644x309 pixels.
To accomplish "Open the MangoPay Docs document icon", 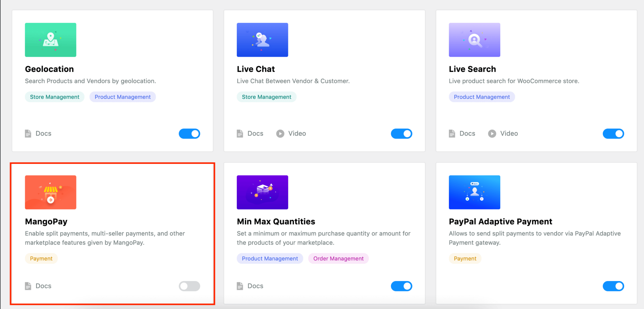I will 28,286.
